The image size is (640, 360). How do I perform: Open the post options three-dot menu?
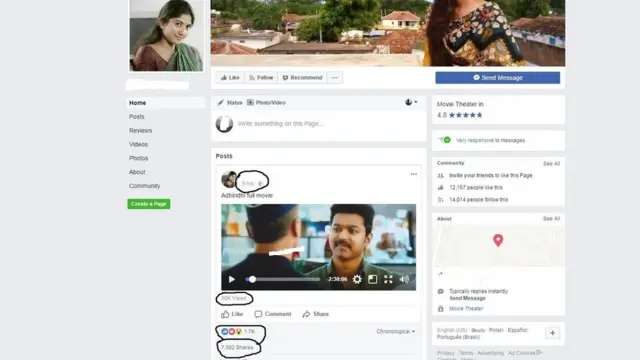point(414,174)
